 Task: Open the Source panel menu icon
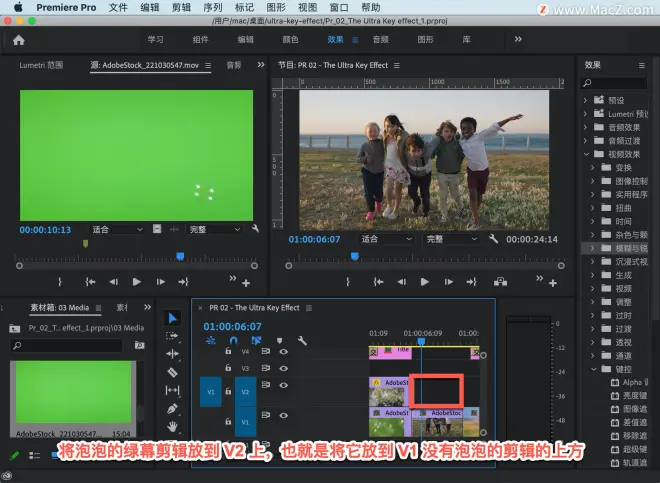(x=208, y=65)
